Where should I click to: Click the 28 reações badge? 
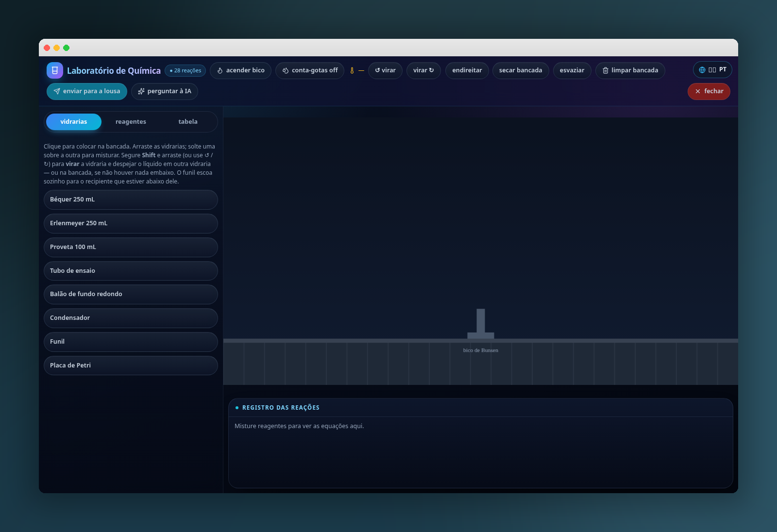[x=186, y=71]
